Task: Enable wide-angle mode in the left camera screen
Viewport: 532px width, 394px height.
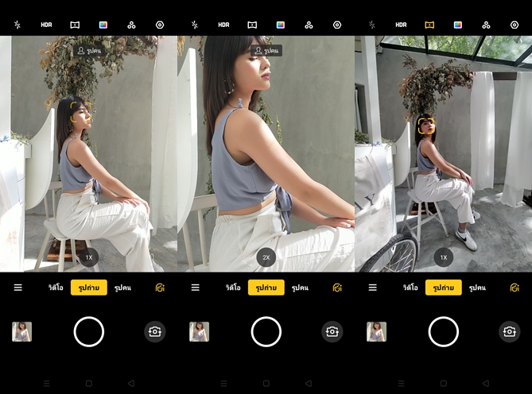Action: click(75, 25)
